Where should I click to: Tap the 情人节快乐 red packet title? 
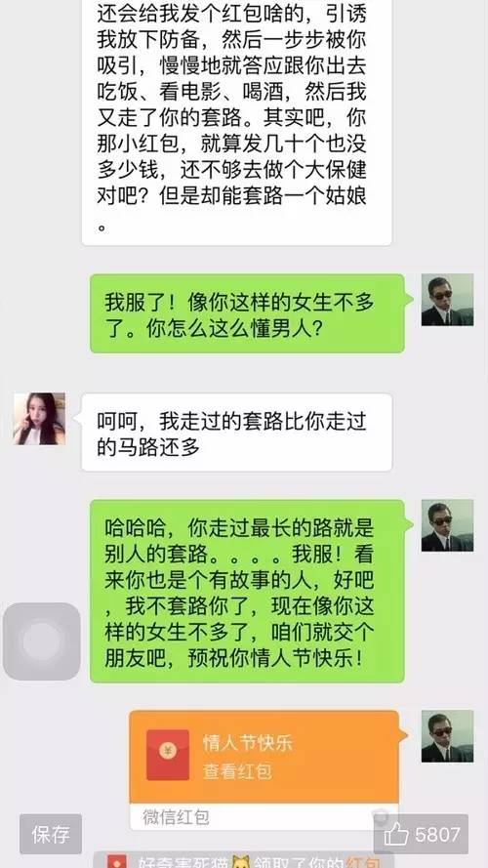(x=247, y=742)
